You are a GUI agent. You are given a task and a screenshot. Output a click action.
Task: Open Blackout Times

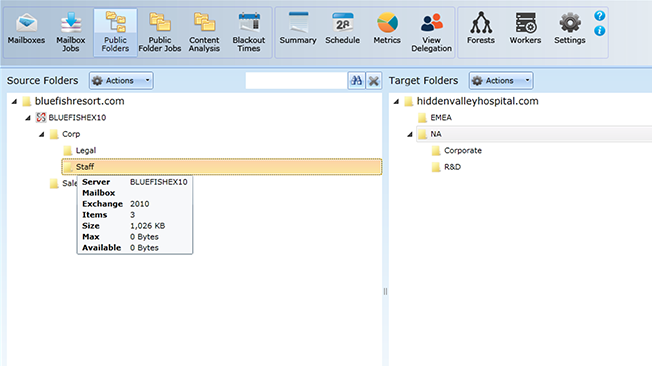(x=249, y=32)
